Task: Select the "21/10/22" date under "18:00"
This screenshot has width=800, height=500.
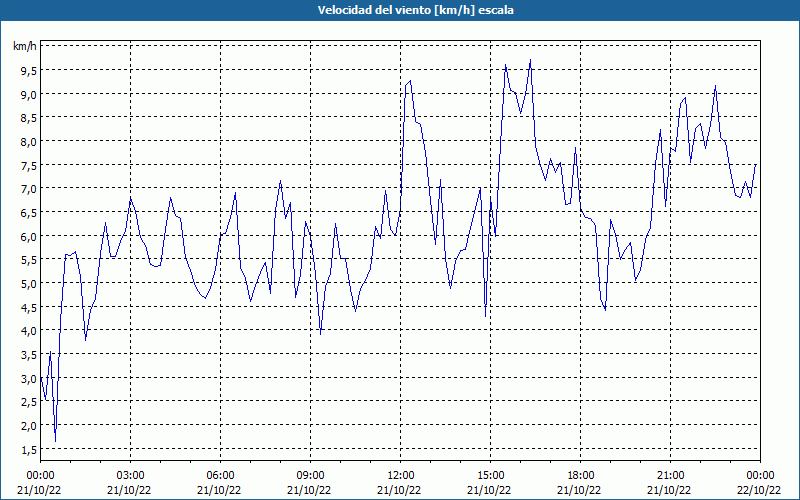Action: [x=579, y=490]
